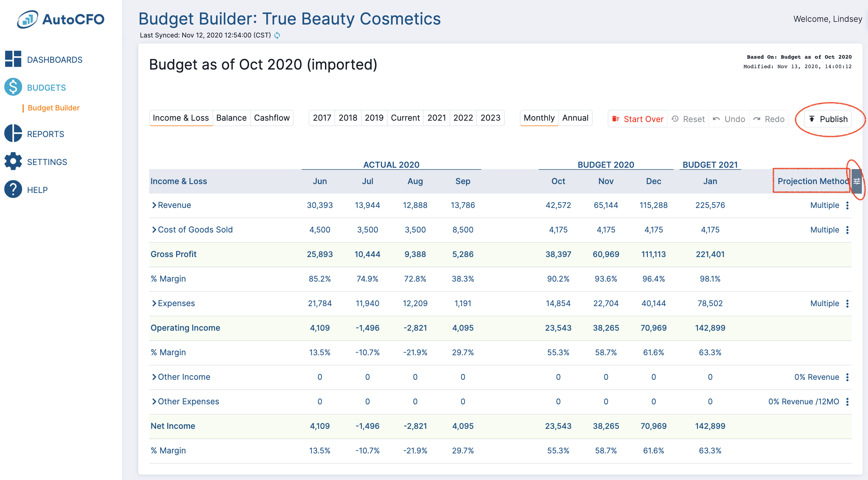This screenshot has width=868, height=480.
Task: Switch to Cashflow tab
Action: (x=272, y=118)
